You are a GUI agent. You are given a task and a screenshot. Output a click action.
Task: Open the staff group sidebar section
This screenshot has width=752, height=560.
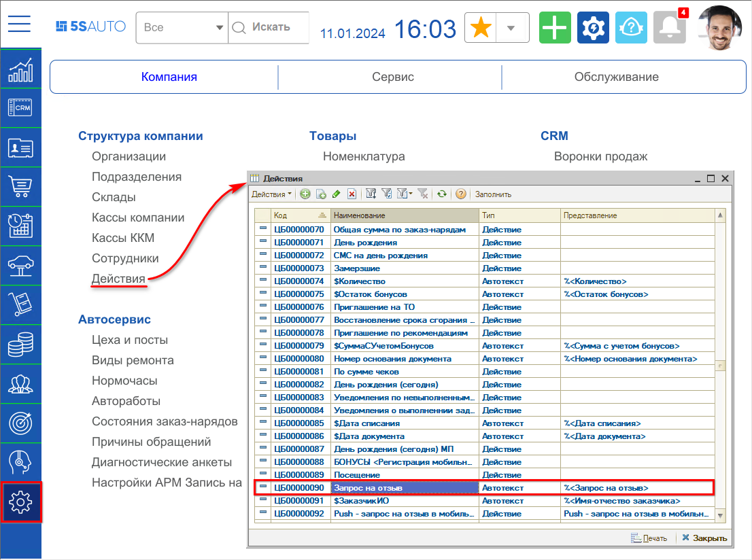20,383
